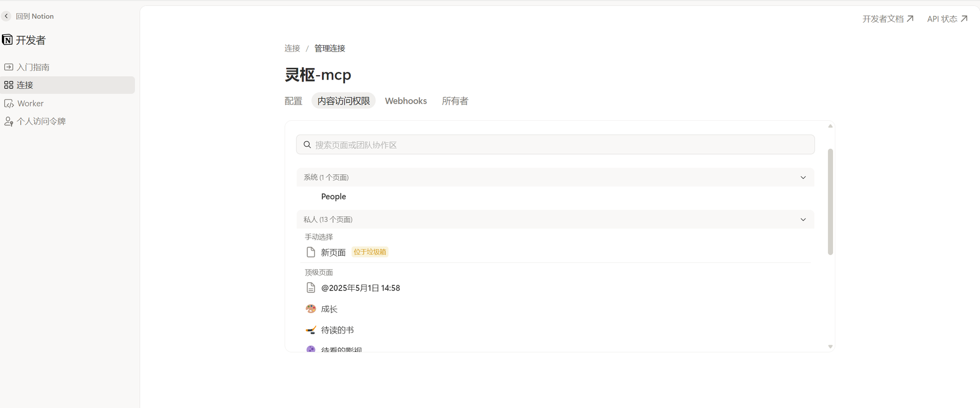The height and width of the screenshot is (408, 980).
Task: Collapse the 私人 (13 个页面) section chevron
Action: [x=803, y=219]
